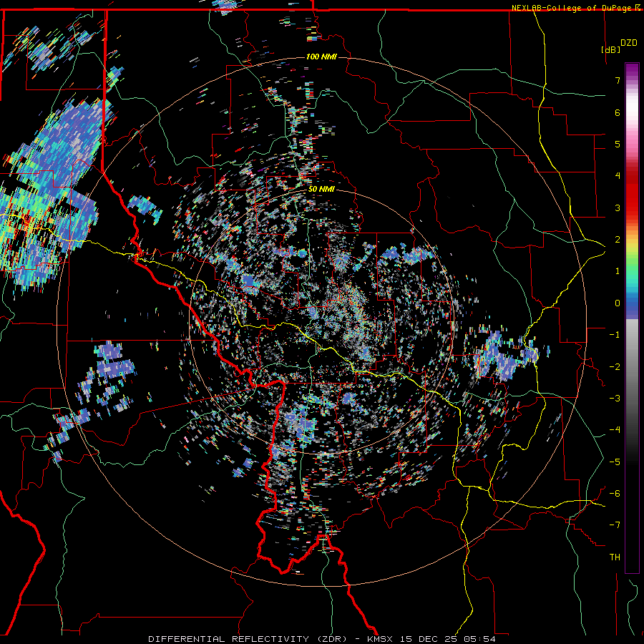Viewport: 644px width, 644px height.
Task: Click the scale tick label 4
Action: click(618, 176)
